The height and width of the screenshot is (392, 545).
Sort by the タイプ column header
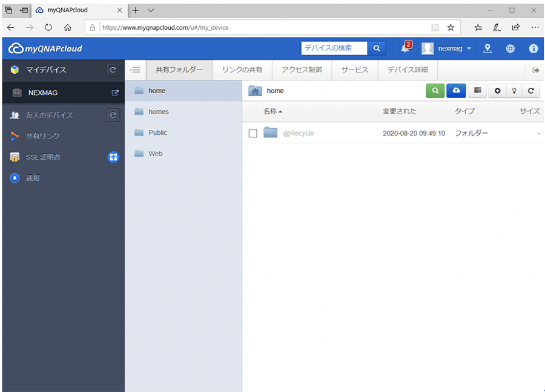[464, 111]
